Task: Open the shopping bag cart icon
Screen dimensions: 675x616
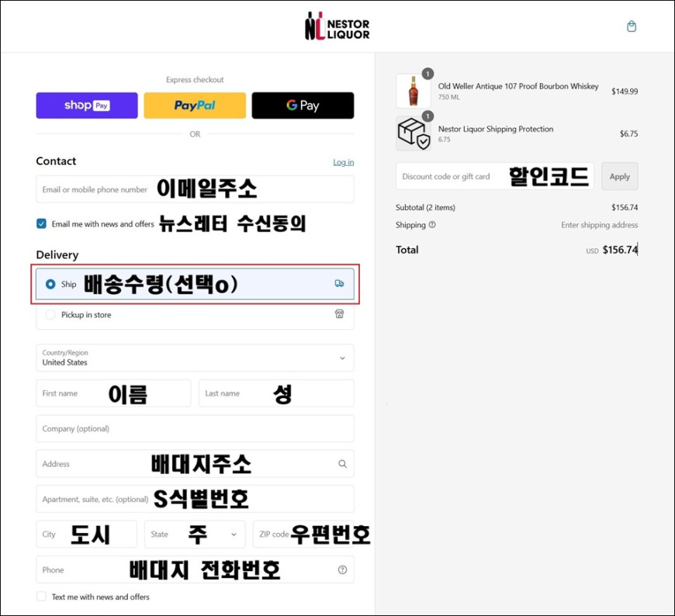Action: 631,26
